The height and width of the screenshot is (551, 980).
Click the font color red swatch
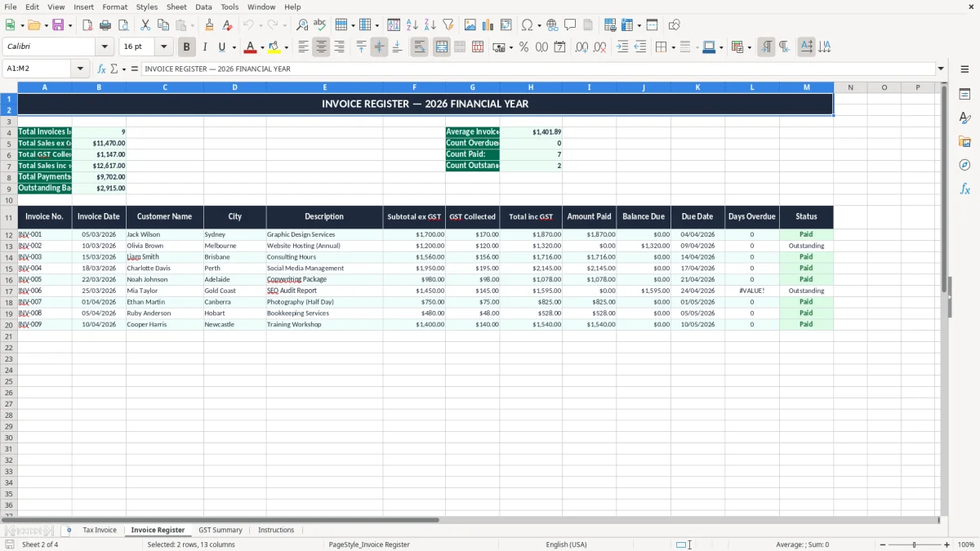[251, 47]
